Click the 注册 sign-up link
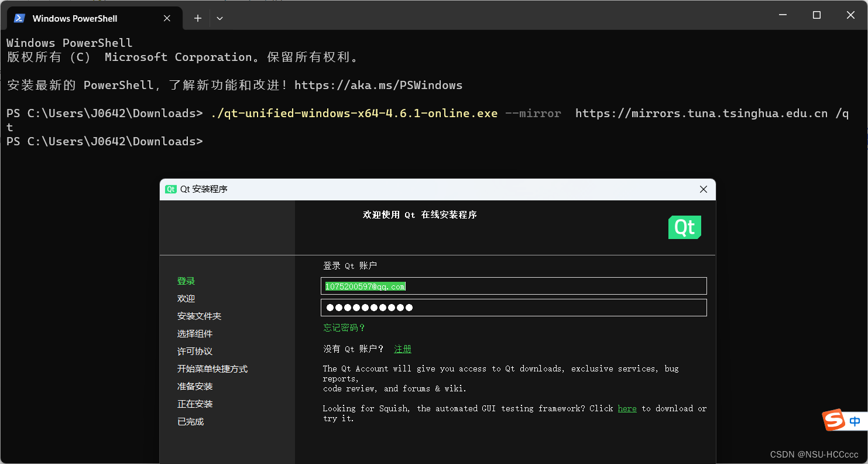 [x=403, y=349]
